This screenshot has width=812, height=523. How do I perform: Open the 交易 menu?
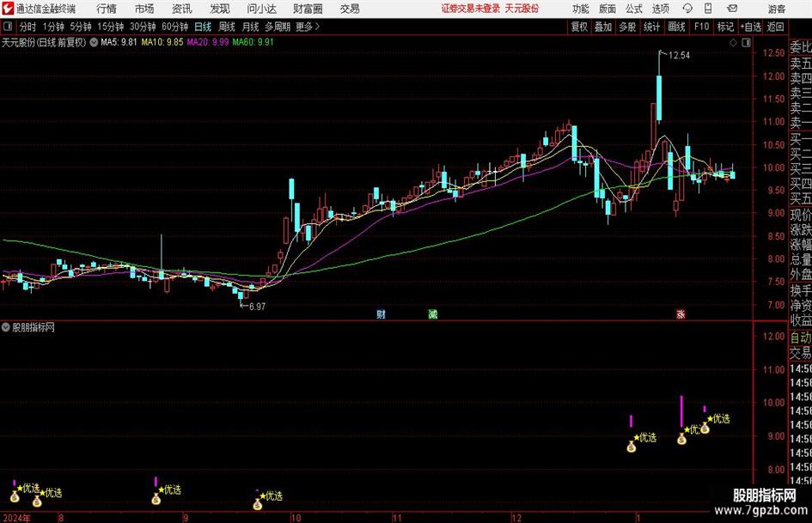[350, 9]
